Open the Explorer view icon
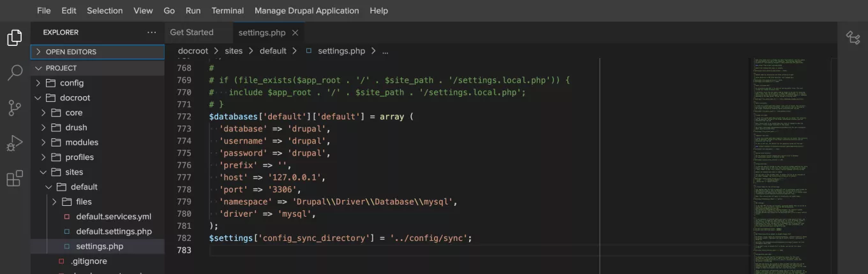The image size is (868, 274). 15,38
